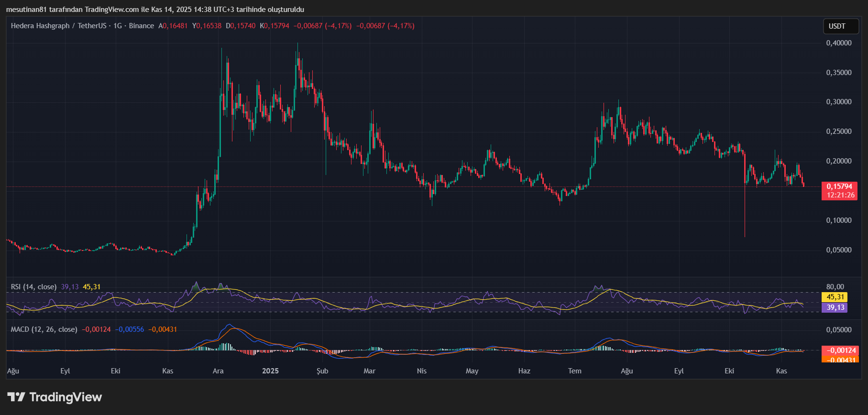Click the TradingView wordmark text
The height and width of the screenshot is (415, 868).
(66, 397)
